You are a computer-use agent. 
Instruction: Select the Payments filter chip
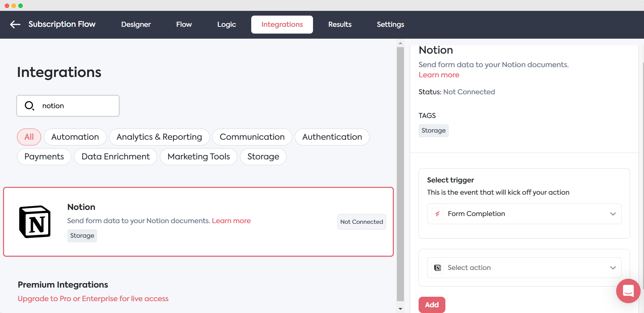(44, 156)
